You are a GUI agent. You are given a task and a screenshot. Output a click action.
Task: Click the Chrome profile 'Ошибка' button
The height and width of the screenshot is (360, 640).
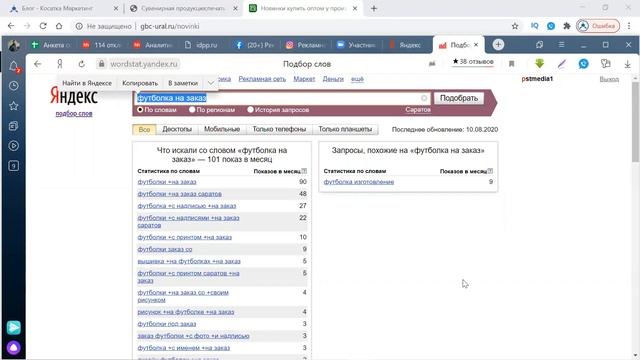[x=598, y=26]
